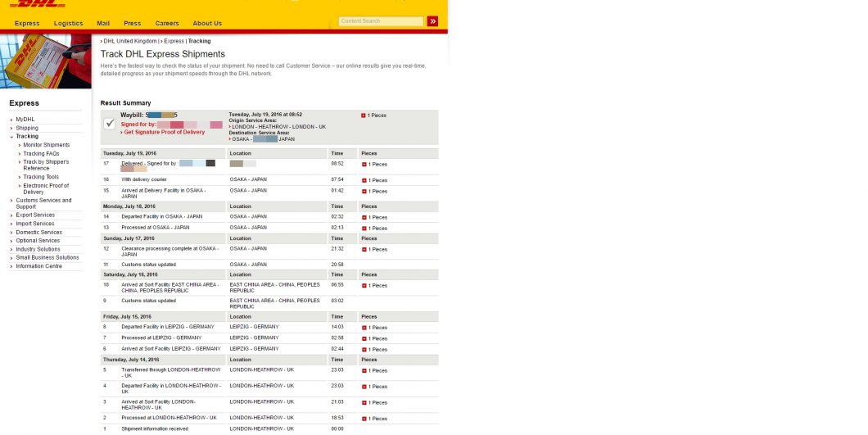Open the Mail menu item
The height and width of the screenshot is (435, 868).
tap(103, 23)
